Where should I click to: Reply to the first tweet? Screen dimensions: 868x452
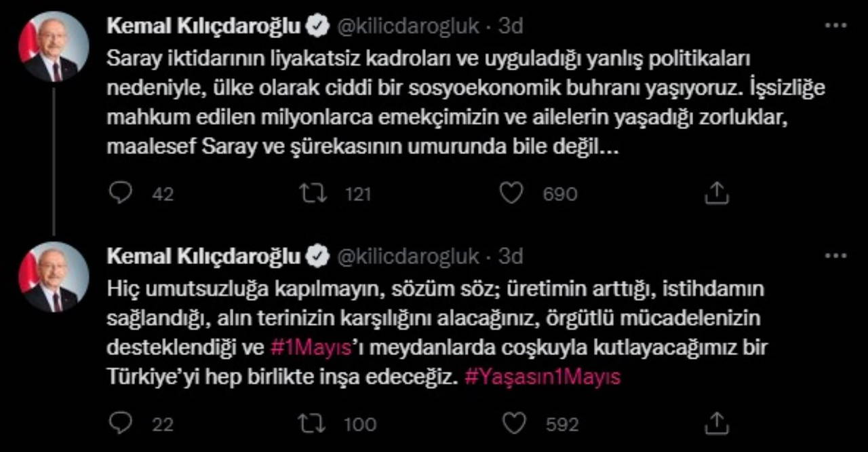coord(120,194)
